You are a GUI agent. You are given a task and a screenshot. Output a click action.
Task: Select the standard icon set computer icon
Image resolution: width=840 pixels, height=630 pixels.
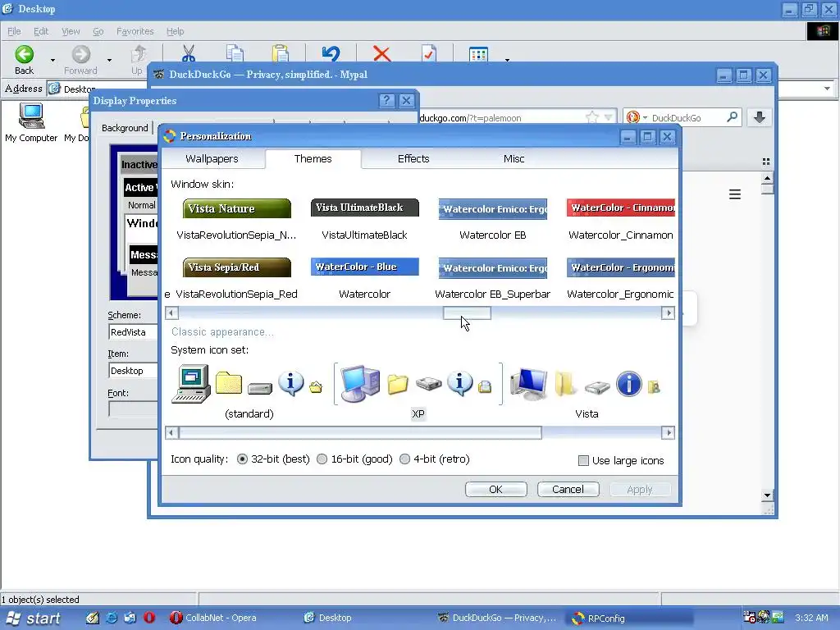click(x=191, y=384)
